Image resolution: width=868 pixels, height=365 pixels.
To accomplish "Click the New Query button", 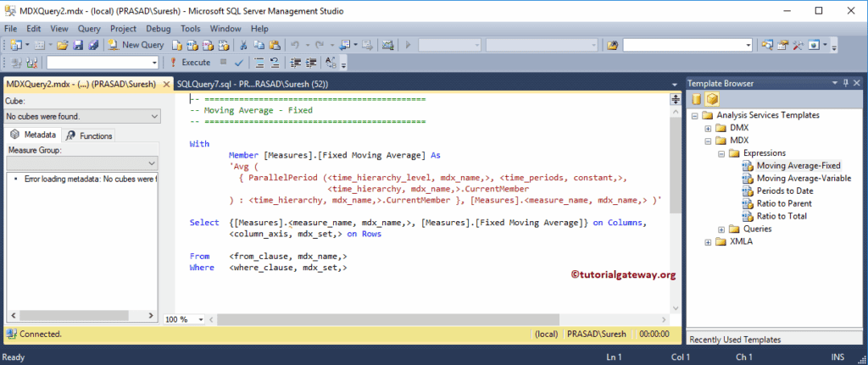I will point(136,45).
